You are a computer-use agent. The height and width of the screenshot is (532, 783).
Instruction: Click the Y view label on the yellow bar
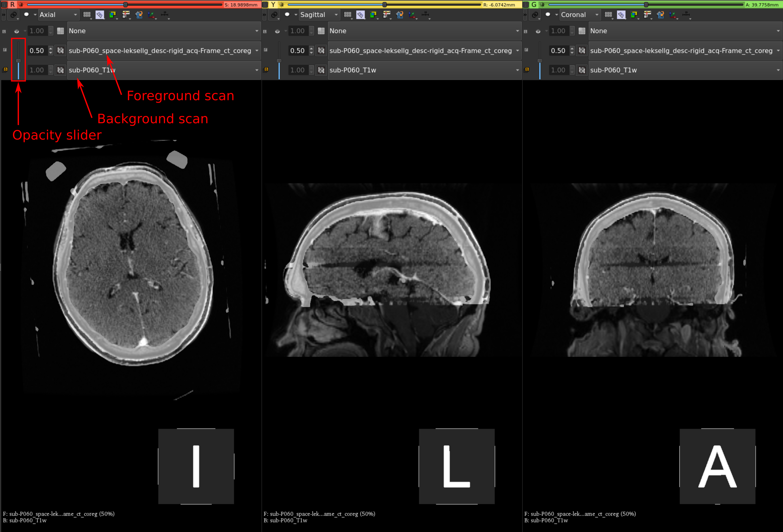(x=273, y=5)
